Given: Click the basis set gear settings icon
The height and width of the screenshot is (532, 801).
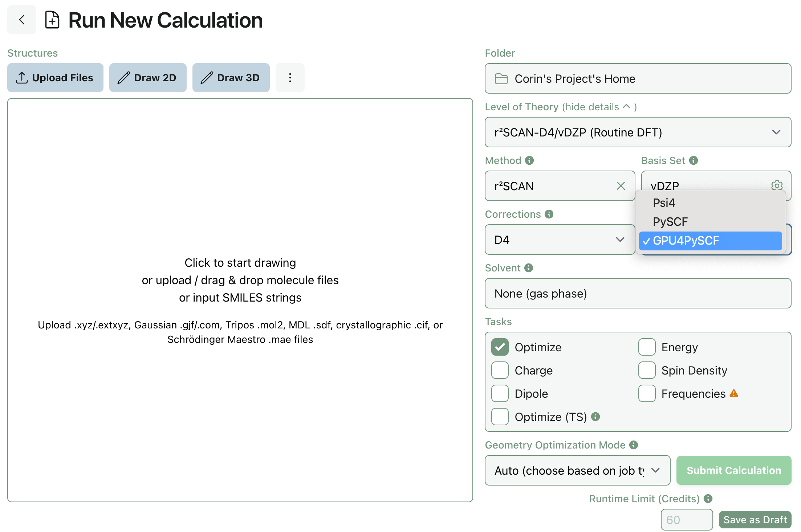Looking at the screenshot, I should click(776, 185).
